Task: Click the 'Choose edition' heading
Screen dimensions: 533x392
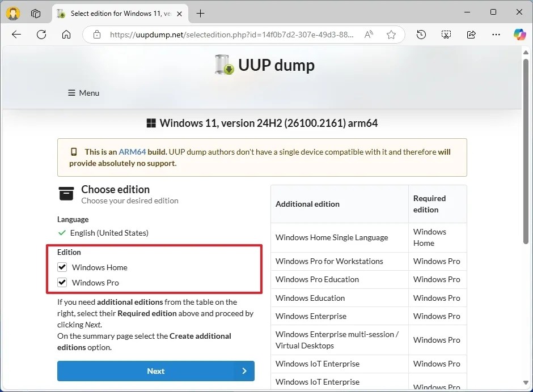Action: coord(115,189)
